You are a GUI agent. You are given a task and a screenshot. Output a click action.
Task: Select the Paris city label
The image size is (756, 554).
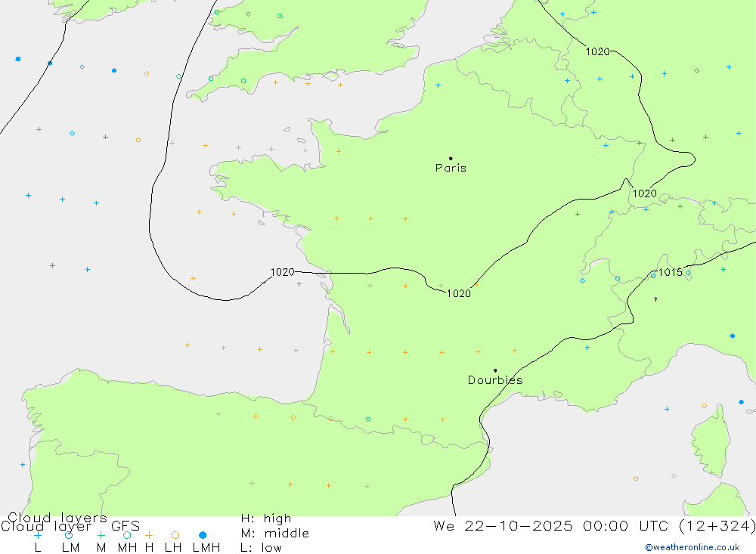451,169
